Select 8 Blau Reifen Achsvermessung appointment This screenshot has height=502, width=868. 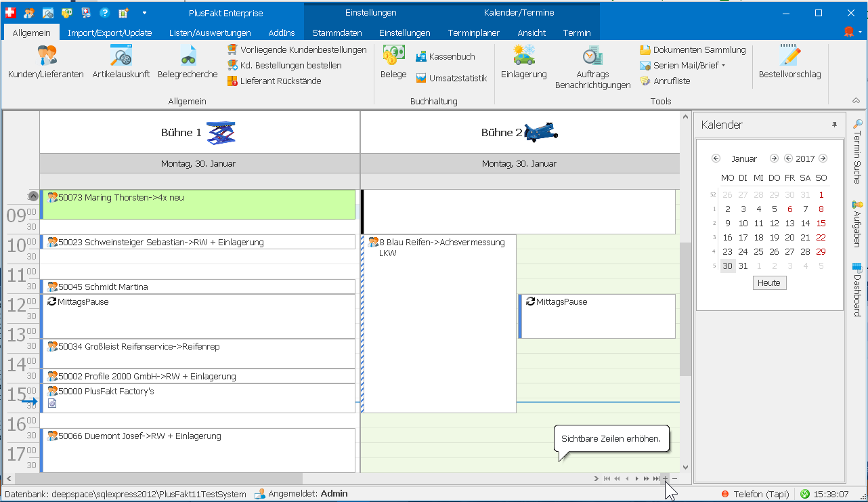tap(439, 324)
